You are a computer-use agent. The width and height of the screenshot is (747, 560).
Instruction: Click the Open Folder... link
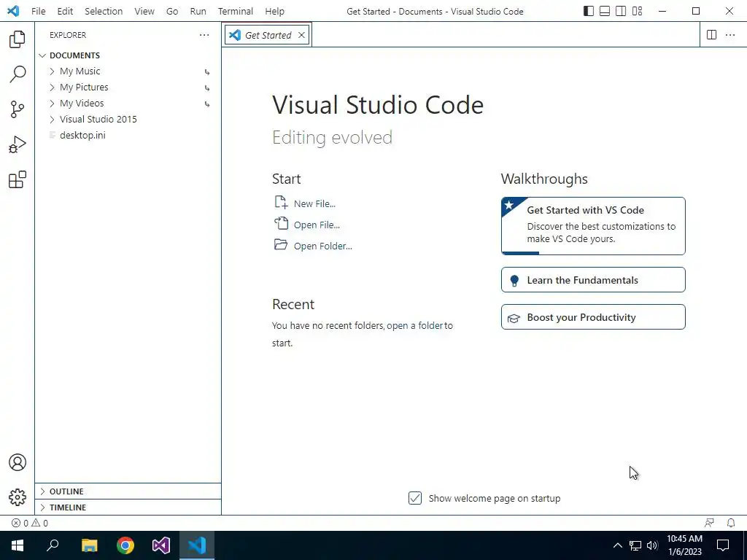(323, 246)
